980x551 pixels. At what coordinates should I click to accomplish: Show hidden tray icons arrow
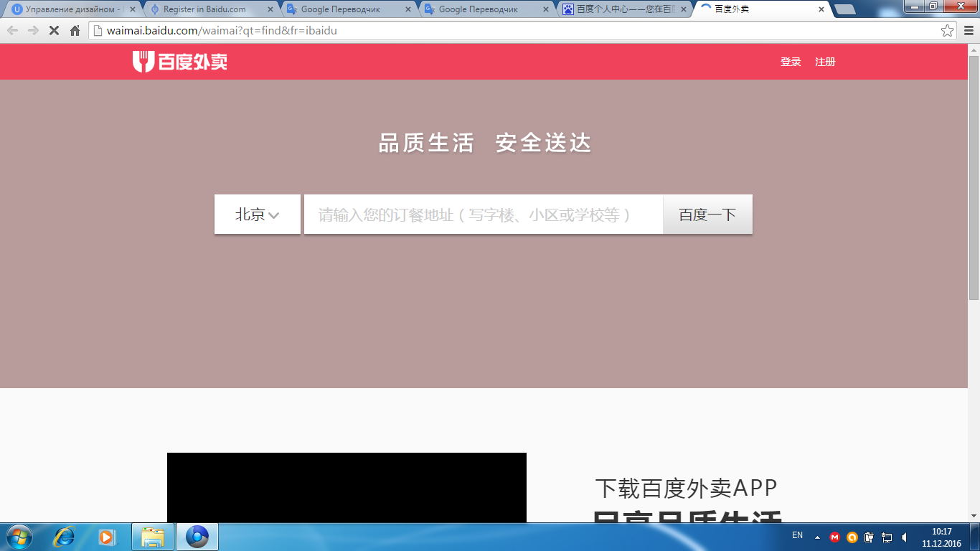[817, 537]
